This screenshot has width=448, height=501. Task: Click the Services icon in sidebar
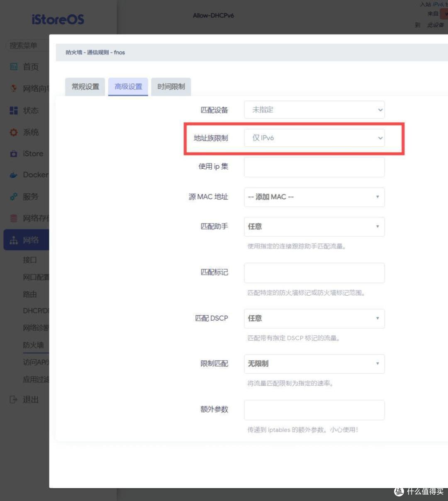coord(14,197)
